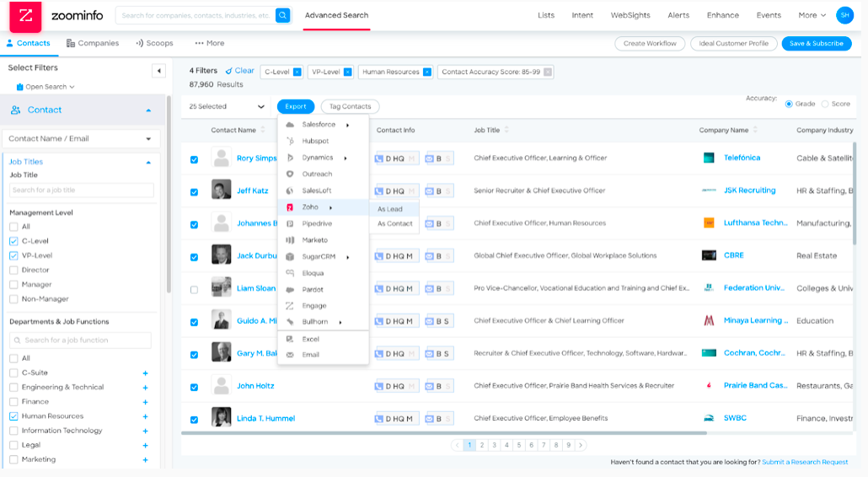868x477 pixels.
Task: Collapse the Contact filter section
Action: click(x=148, y=110)
